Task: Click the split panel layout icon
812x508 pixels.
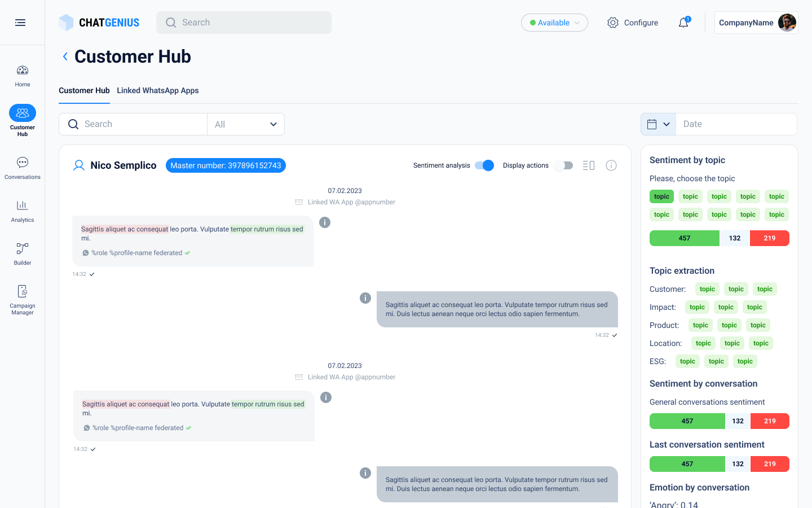Action: coord(589,165)
